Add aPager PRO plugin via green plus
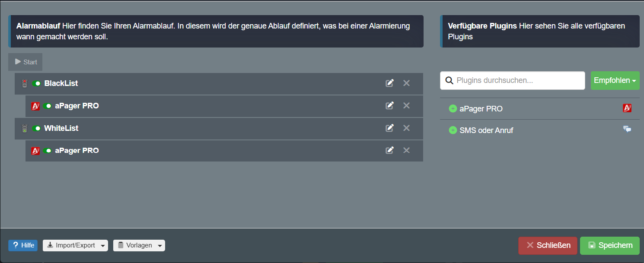 [x=453, y=109]
